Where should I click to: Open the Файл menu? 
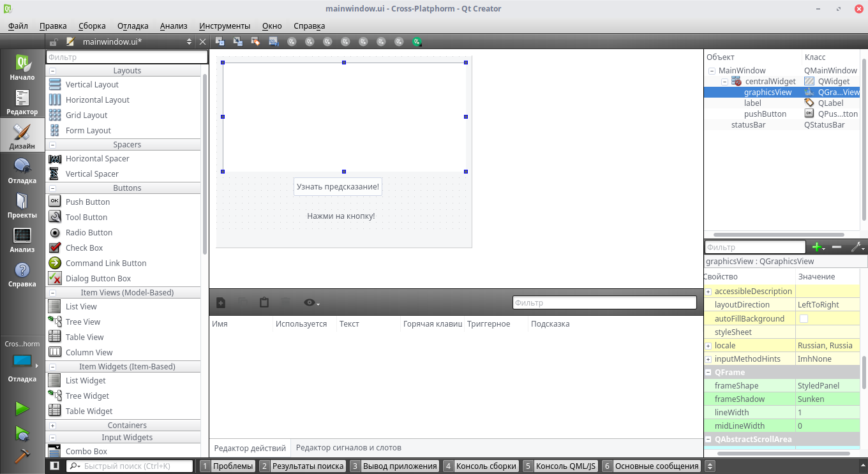18,26
